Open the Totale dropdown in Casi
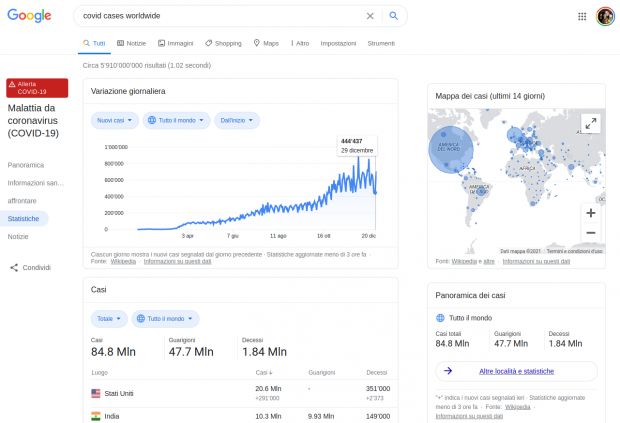This screenshot has width=620, height=423. [x=109, y=319]
